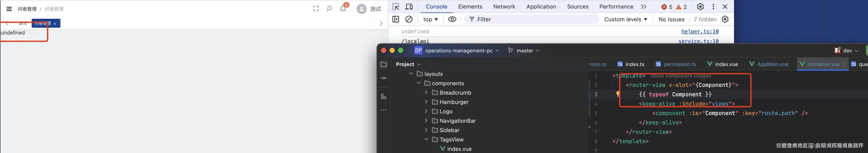868x153 pixels.
Task: Open the master branch selector
Action: [x=524, y=50]
